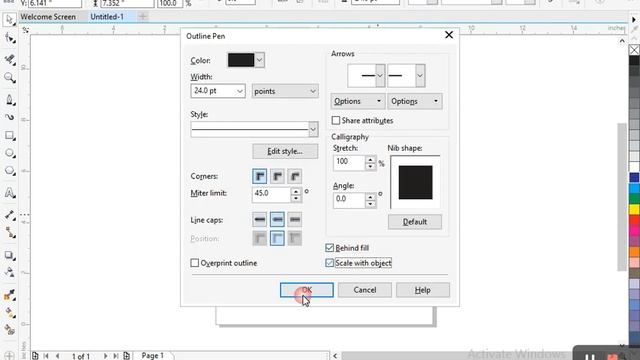
Task: Select the Crop tool in toolbox
Action: coord(9,59)
